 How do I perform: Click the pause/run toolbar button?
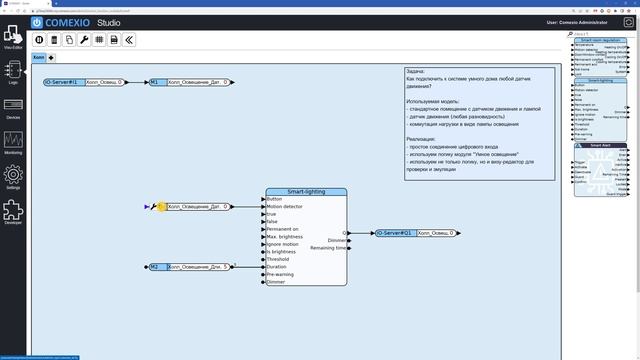pyautogui.click(x=39, y=40)
